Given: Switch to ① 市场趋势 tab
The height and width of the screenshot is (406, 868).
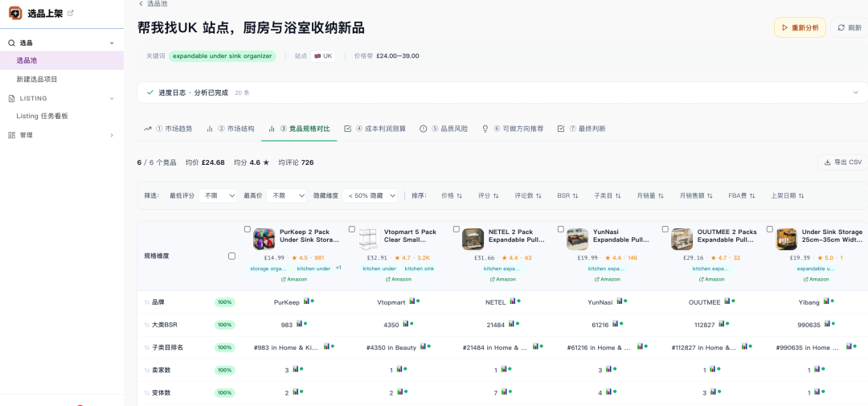Looking at the screenshot, I should pyautogui.click(x=168, y=129).
